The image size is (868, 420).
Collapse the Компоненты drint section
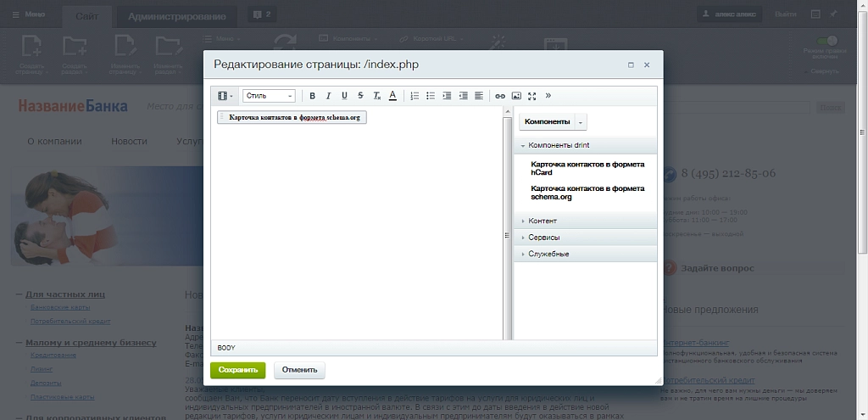click(x=585, y=145)
